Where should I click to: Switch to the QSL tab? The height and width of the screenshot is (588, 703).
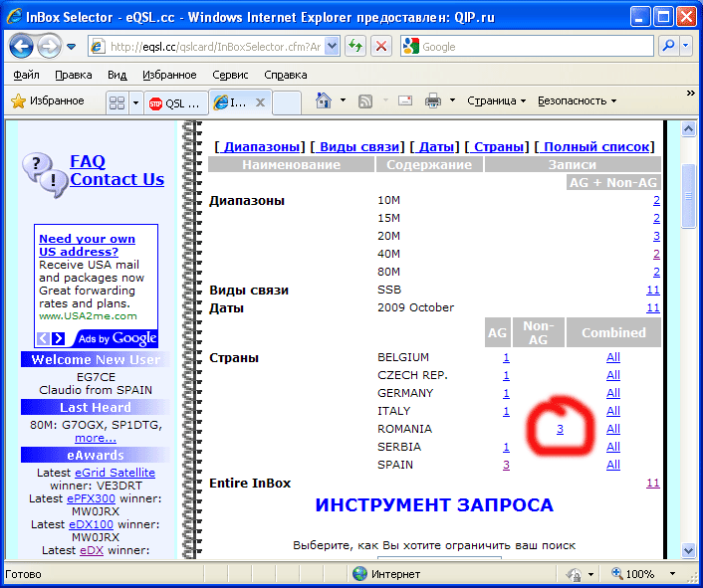click(174, 102)
